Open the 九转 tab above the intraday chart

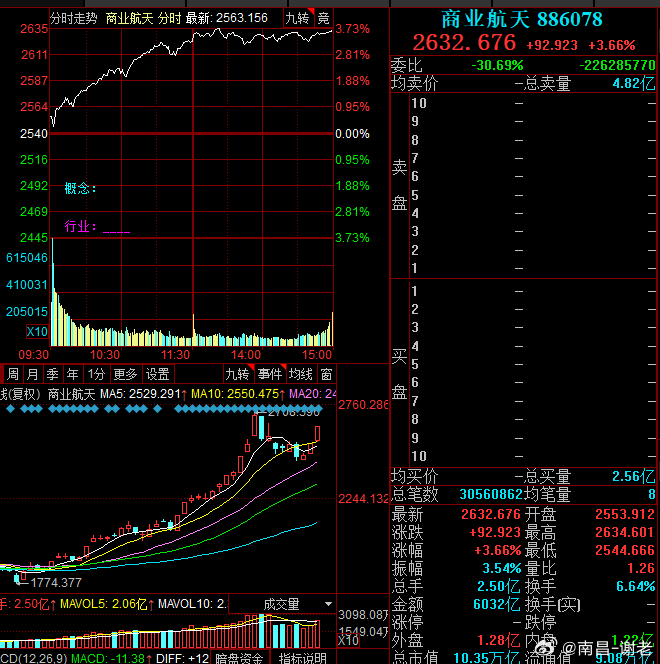(298, 18)
